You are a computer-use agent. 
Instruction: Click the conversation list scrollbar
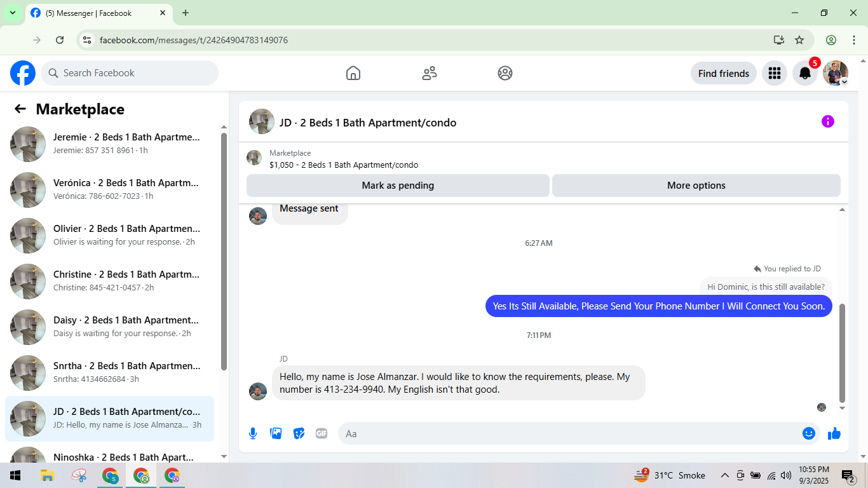[224, 251]
